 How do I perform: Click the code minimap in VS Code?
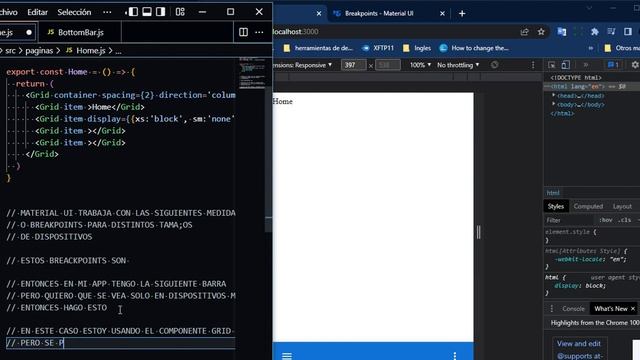click(x=252, y=73)
